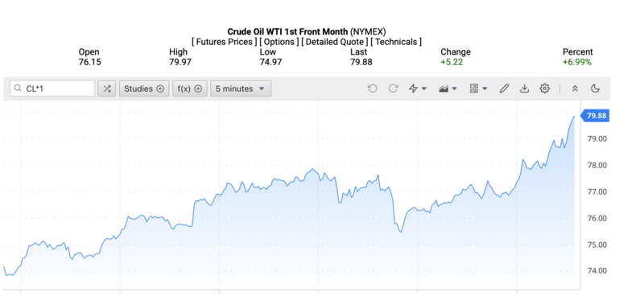Expand the 5 minutes interval dropdown

[x=241, y=88]
